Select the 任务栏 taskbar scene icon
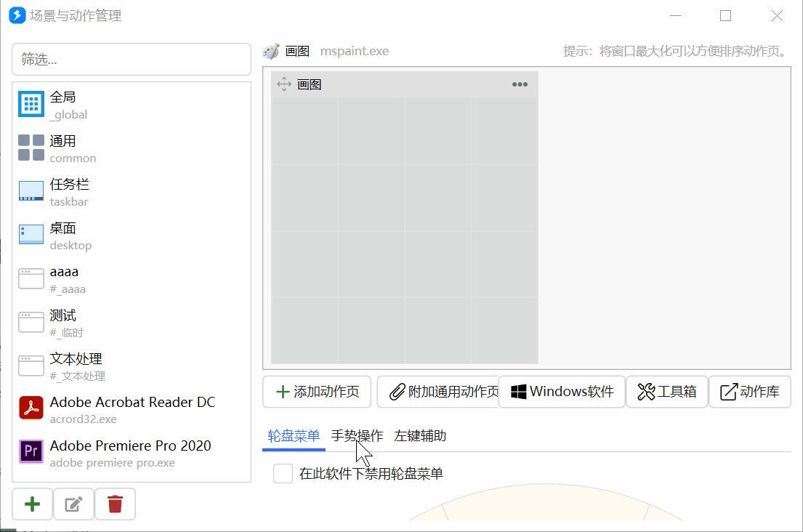The width and height of the screenshot is (803, 532). click(31, 191)
